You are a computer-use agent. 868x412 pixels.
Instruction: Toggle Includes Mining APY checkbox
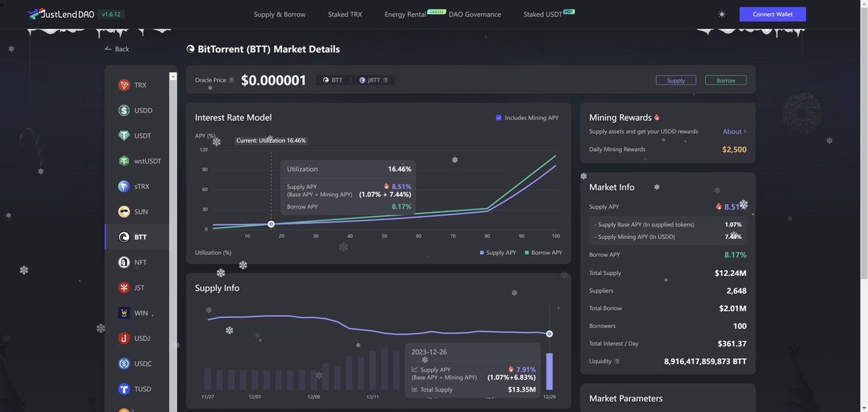pos(498,117)
